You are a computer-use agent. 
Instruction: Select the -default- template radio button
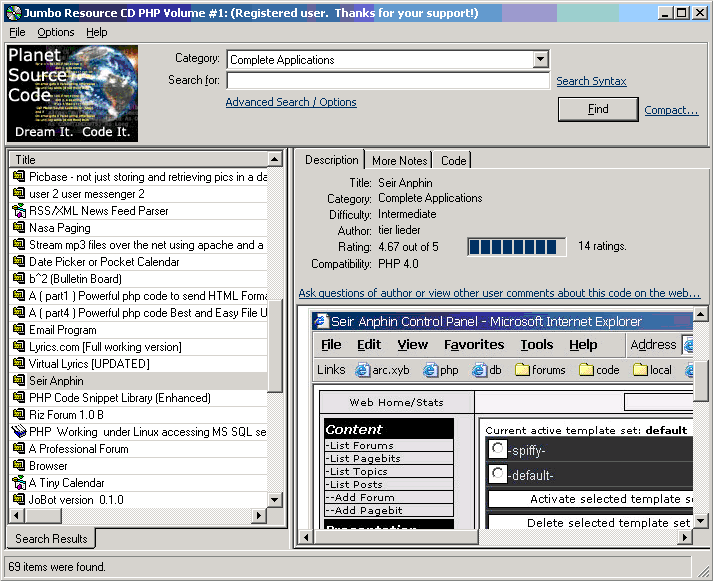tap(497, 474)
